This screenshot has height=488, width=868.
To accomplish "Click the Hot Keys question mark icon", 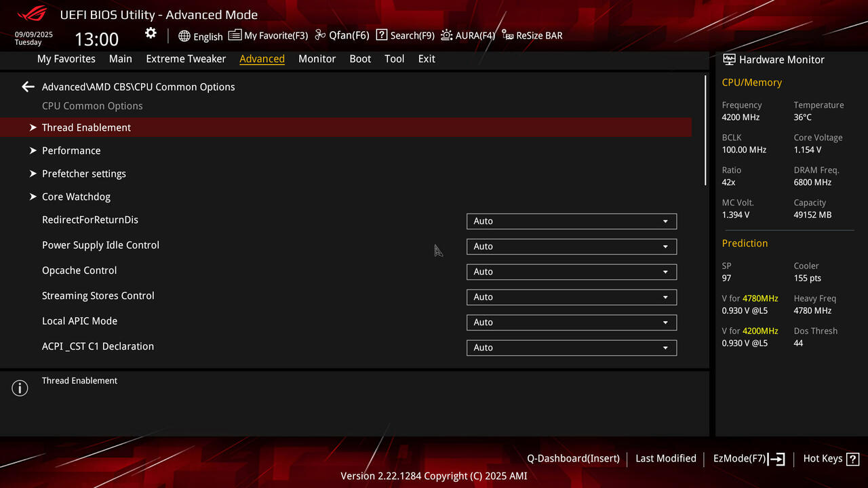I will [853, 459].
